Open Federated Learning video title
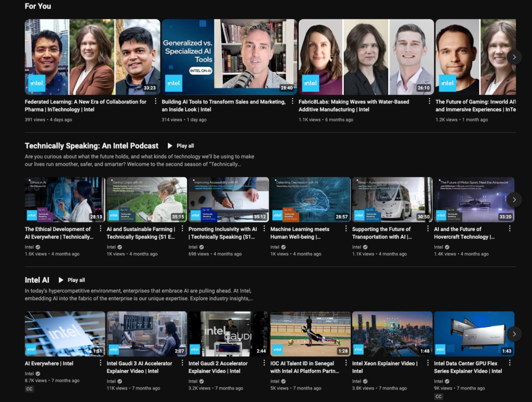The image size is (532, 402). (x=86, y=105)
